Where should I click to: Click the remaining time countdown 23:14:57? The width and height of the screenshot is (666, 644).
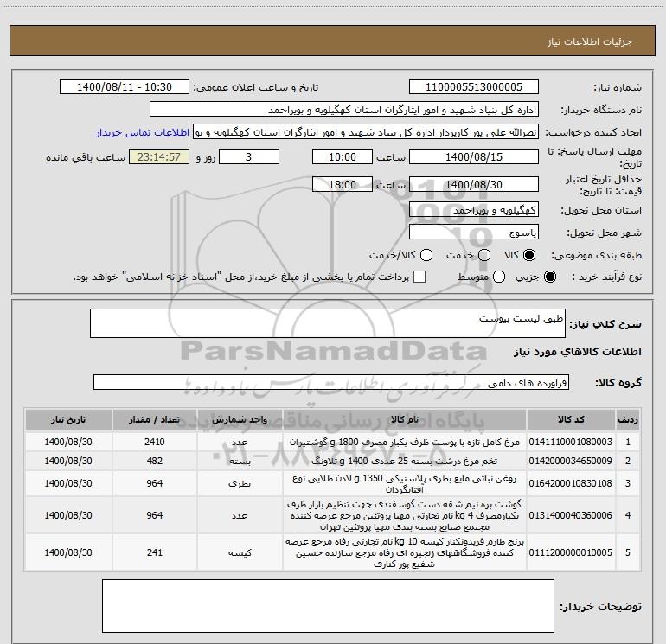coord(159,157)
